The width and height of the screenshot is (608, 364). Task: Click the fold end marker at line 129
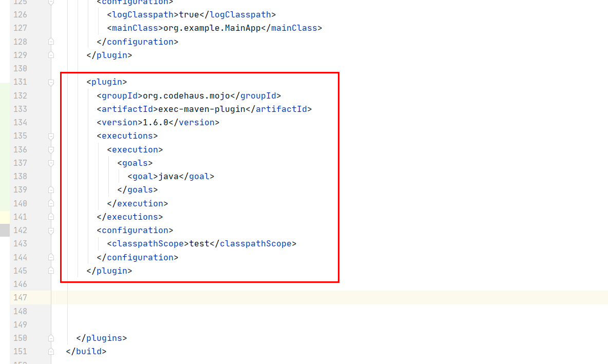(x=50, y=55)
